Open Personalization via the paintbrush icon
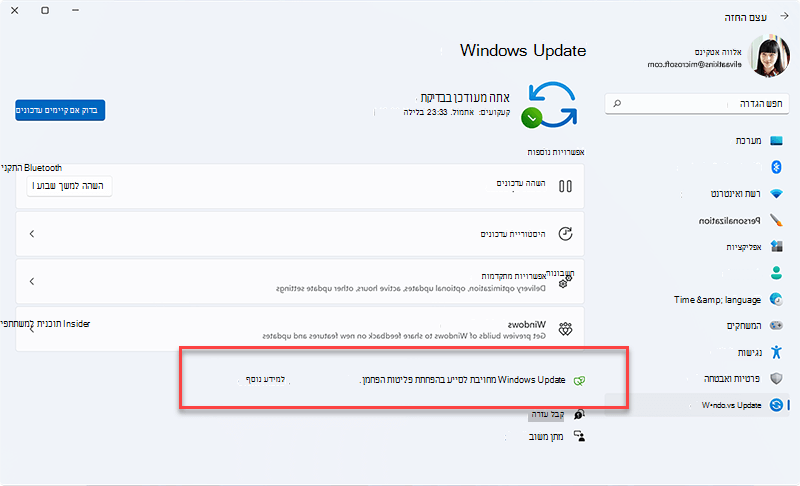 pyautogui.click(x=776, y=220)
